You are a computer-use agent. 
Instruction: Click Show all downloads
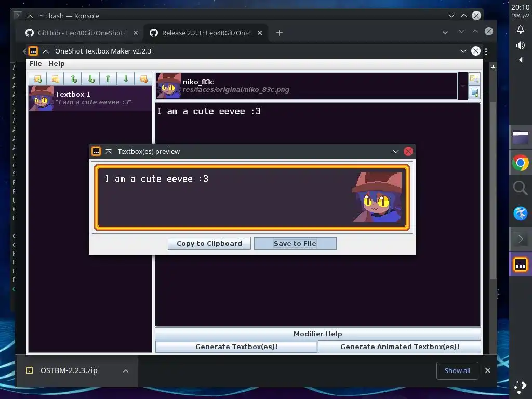[x=457, y=370]
